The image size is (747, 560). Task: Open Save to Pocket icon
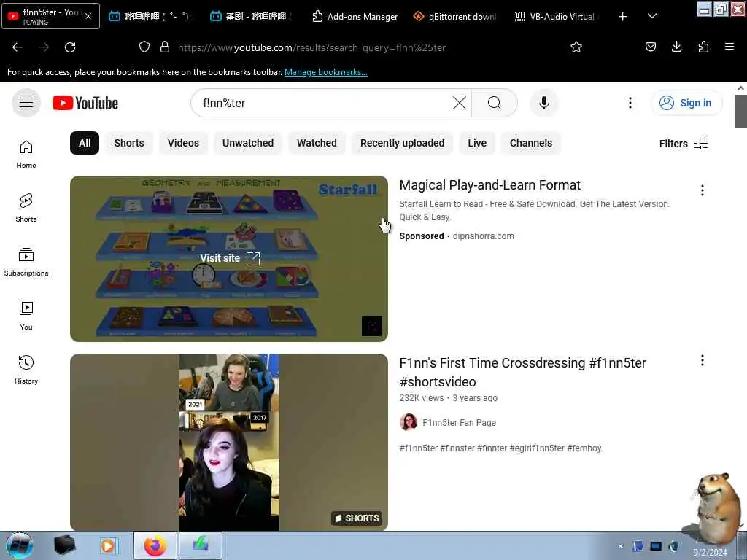point(650,47)
